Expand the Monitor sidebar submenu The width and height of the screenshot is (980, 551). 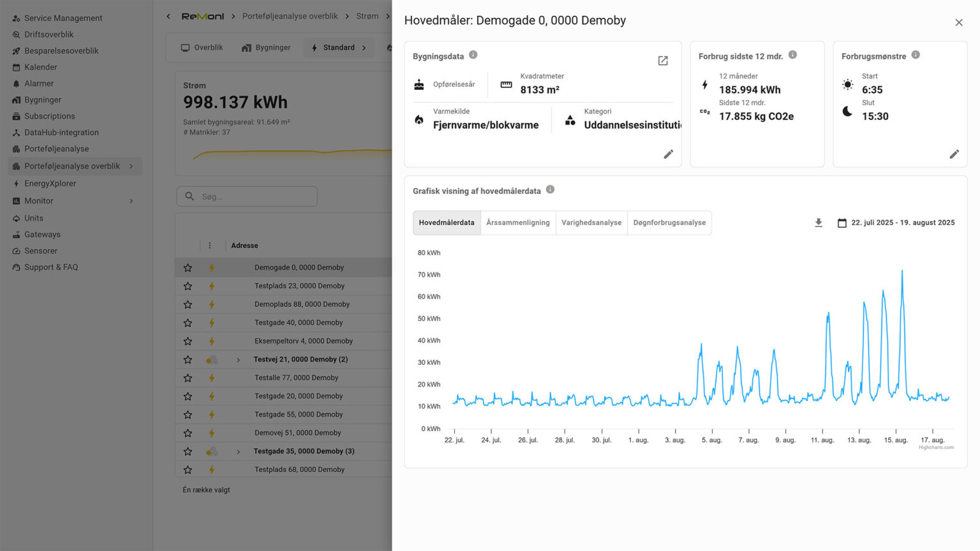coord(131,201)
